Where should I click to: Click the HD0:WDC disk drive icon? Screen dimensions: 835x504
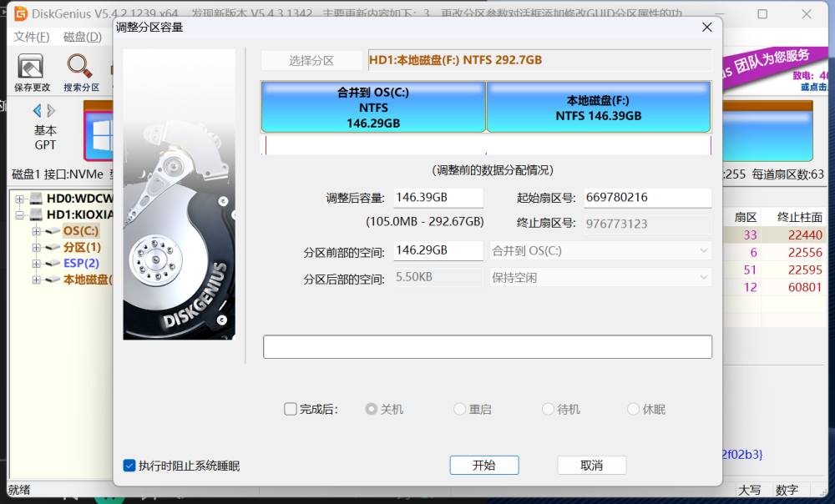(x=36, y=199)
